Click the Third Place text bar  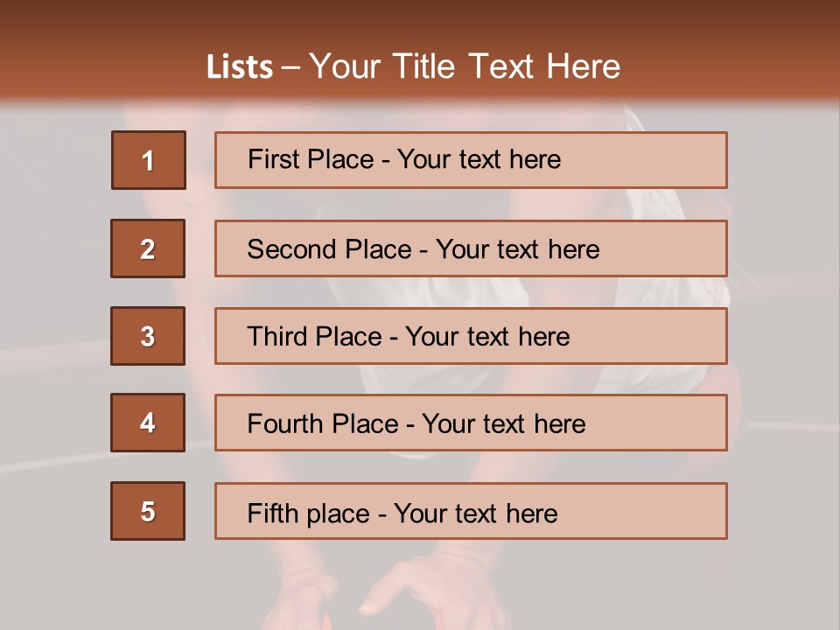[471, 336]
